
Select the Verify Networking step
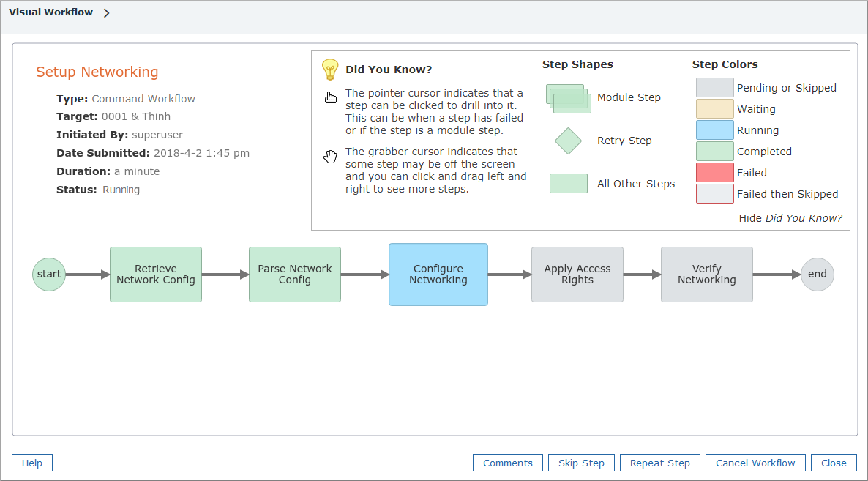click(707, 275)
